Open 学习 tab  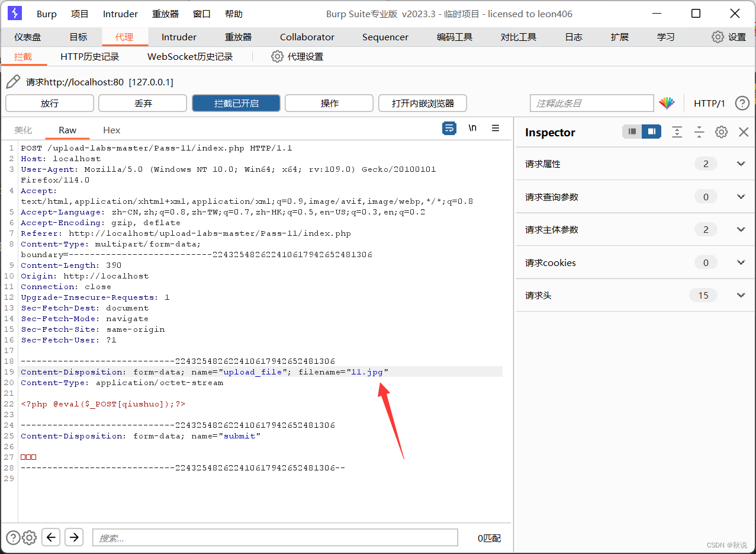[666, 37]
